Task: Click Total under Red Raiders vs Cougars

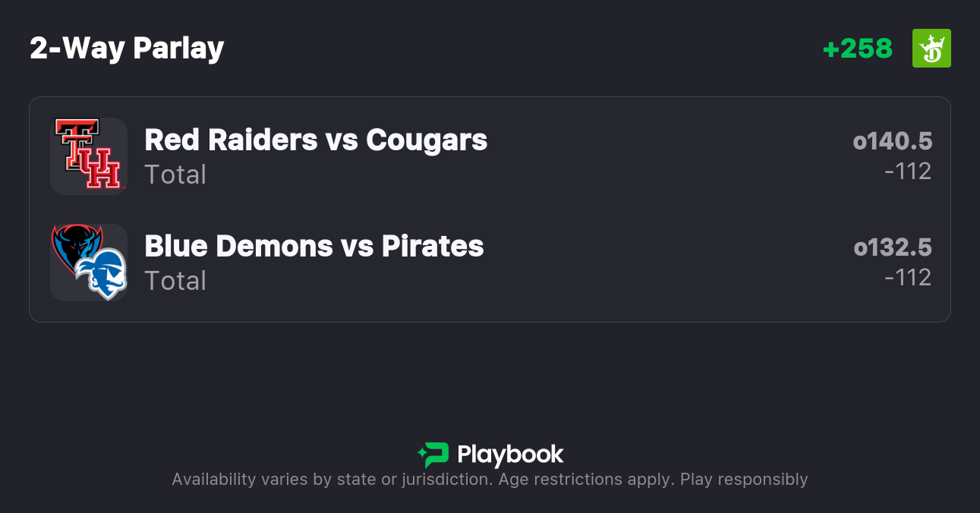Action: [x=175, y=175]
